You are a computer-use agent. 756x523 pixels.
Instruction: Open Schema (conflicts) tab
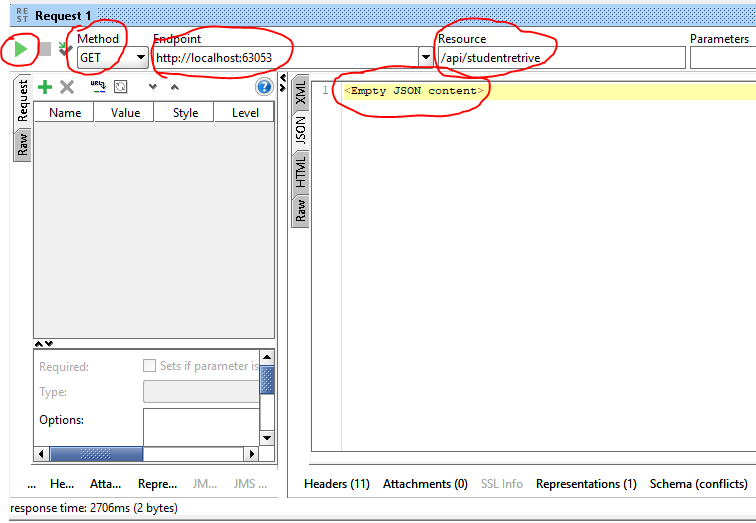(698, 483)
